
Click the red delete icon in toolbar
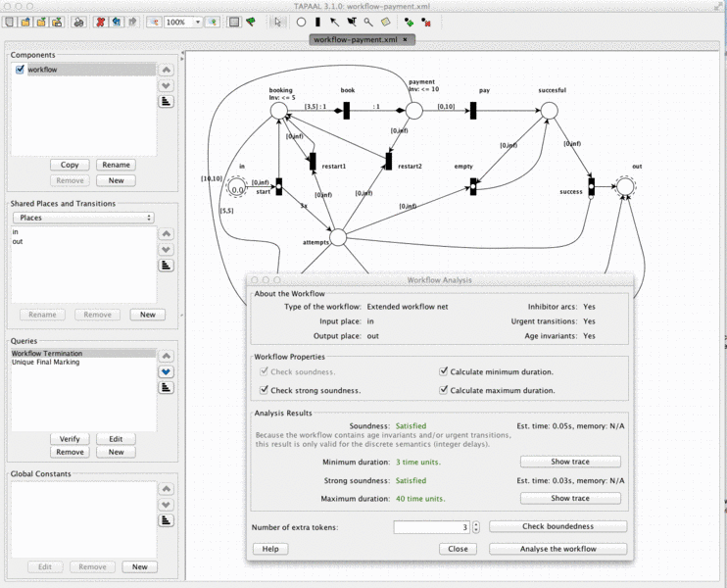point(100,22)
